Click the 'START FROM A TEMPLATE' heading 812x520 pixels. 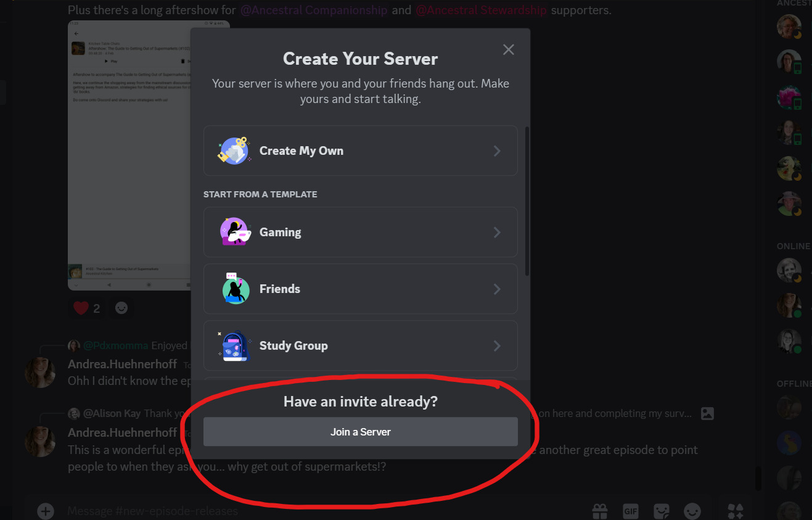point(260,194)
